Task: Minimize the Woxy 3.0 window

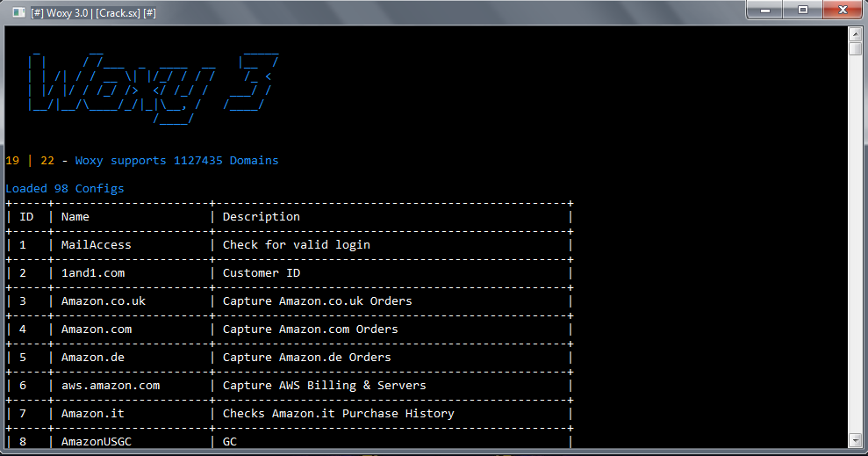Action: click(765, 10)
